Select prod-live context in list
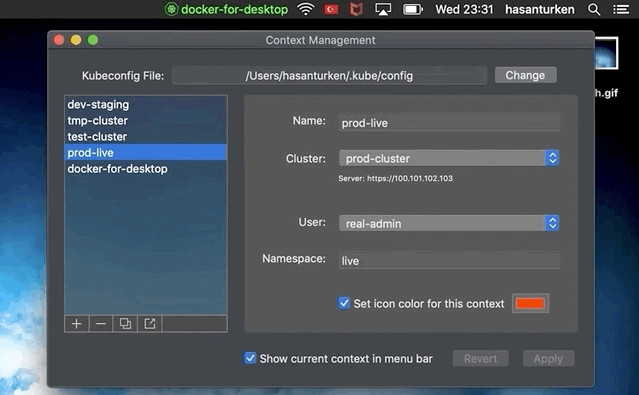The height and width of the screenshot is (395, 639). 145,152
